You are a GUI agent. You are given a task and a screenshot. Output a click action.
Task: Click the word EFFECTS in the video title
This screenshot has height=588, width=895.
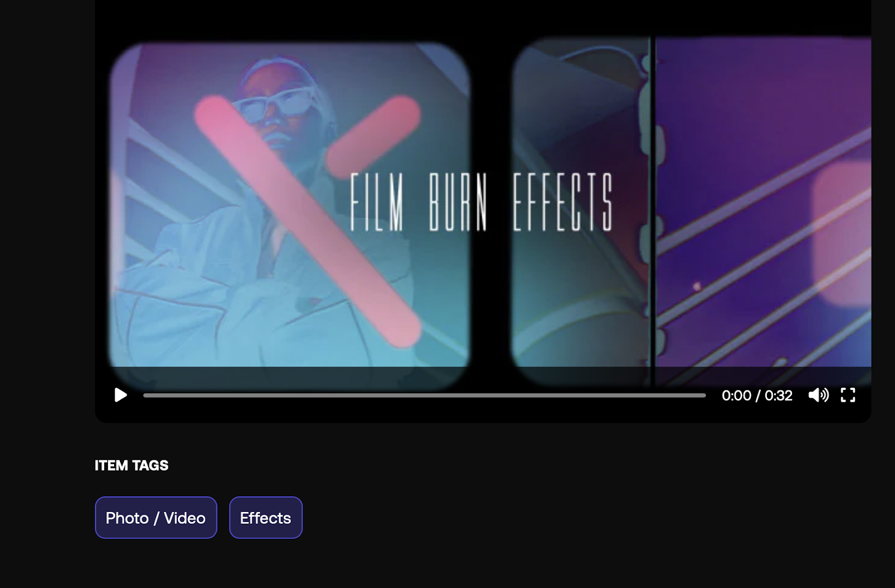click(x=563, y=202)
